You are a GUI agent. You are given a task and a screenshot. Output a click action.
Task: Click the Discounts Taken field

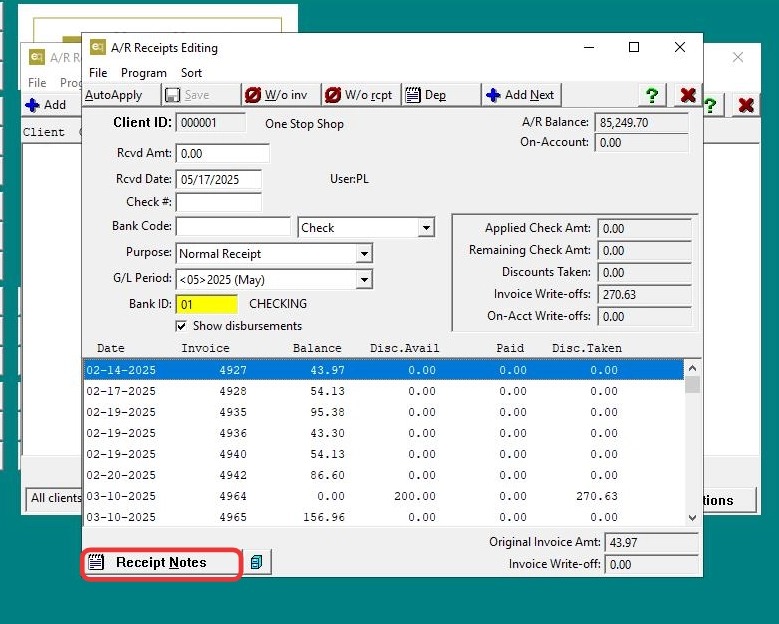pos(644,273)
